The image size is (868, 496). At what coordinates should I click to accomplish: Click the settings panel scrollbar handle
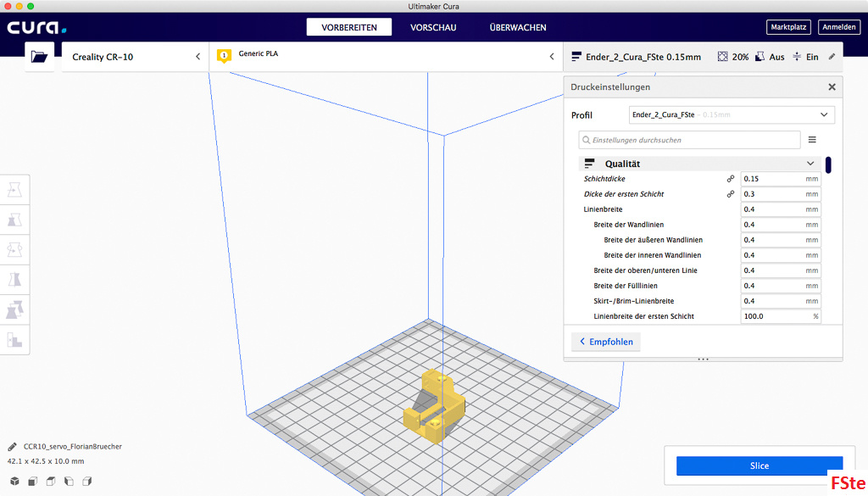(828, 164)
